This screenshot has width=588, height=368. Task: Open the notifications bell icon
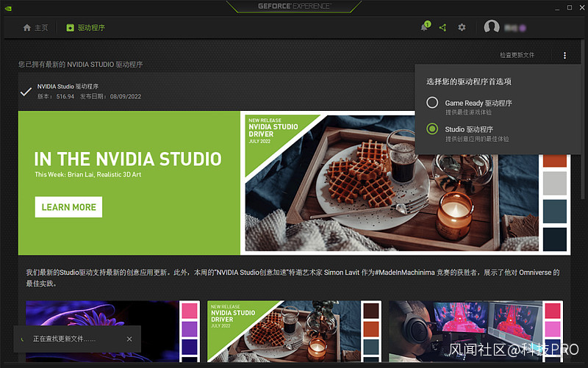(425, 27)
